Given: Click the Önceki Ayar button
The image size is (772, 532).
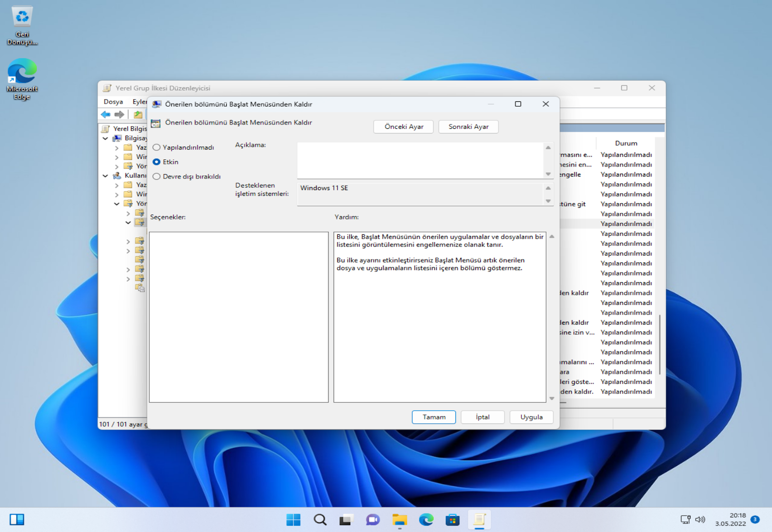Looking at the screenshot, I should [403, 127].
